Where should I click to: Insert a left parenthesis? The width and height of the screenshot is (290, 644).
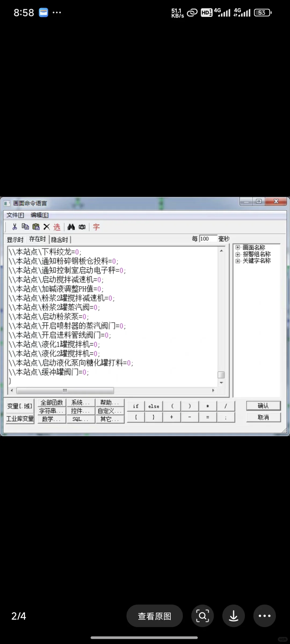[172, 406]
